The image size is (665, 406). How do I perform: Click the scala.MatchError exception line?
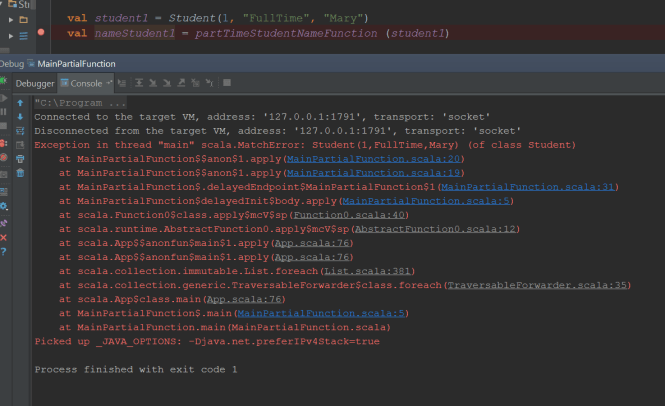305,145
